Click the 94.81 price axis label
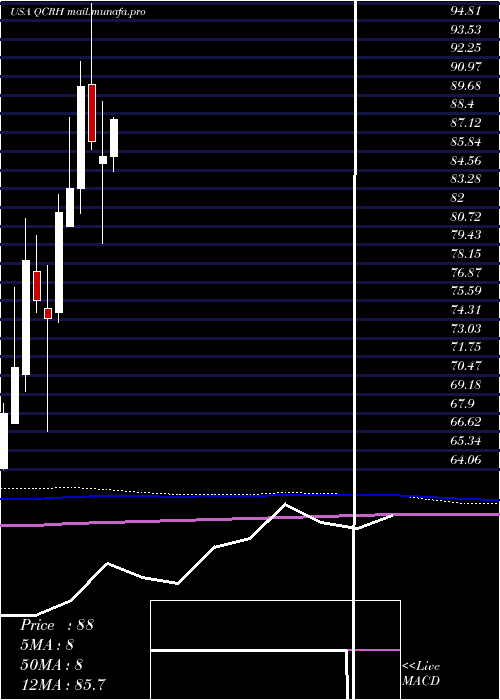Screen dimensions: 500x700 (x=466, y=11)
